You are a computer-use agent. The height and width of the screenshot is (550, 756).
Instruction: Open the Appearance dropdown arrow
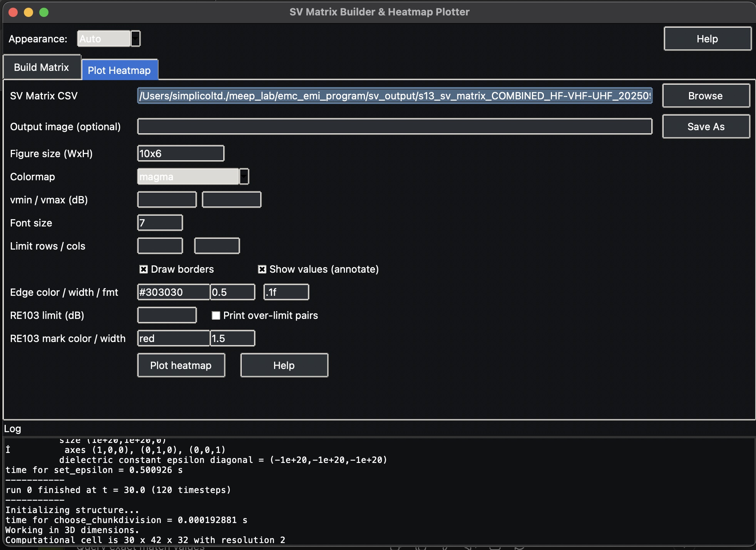click(135, 39)
